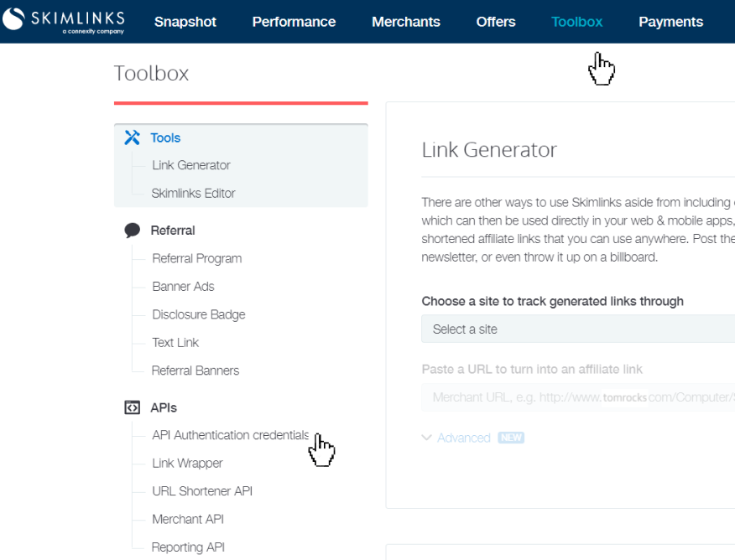Viewport: 735px width, 560px height.
Task: Open Link Generator in sidebar
Action: [x=191, y=165]
